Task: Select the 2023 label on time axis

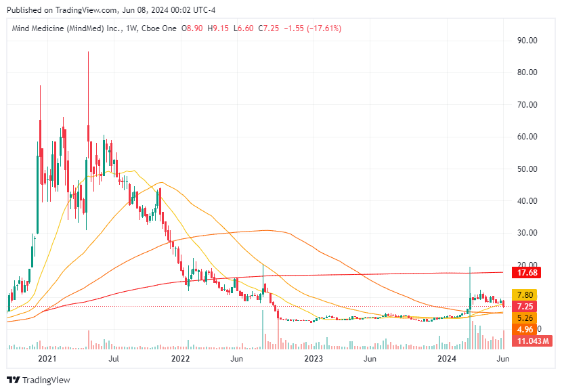Action: 314,360
